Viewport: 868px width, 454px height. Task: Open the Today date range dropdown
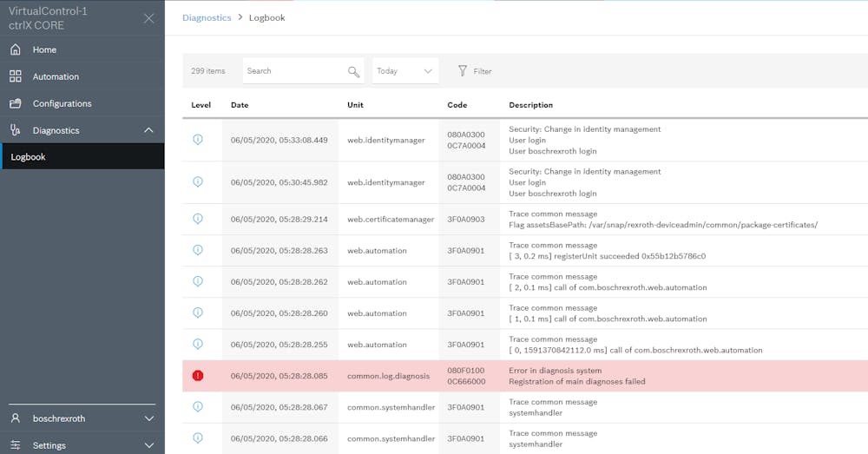[x=405, y=71]
